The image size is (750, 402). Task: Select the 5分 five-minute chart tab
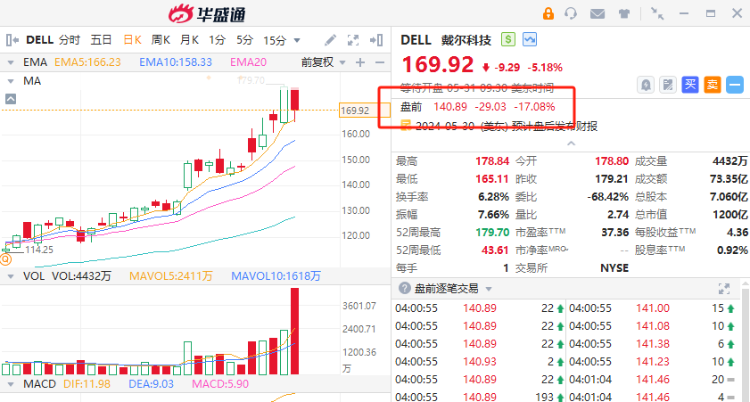pos(244,40)
